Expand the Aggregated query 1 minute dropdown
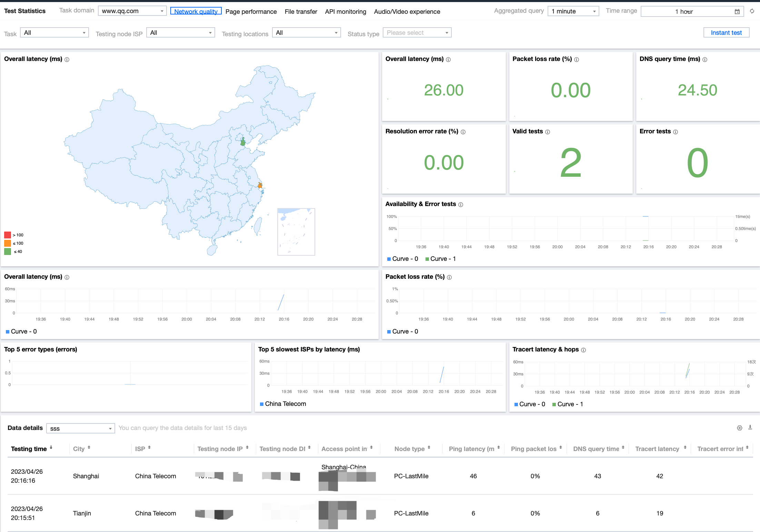Viewport: 760px width, 532px height. click(x=573, y=11)
